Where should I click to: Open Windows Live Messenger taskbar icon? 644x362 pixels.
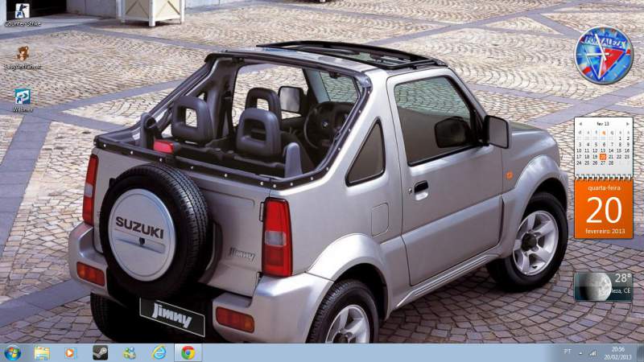point(130,353)
